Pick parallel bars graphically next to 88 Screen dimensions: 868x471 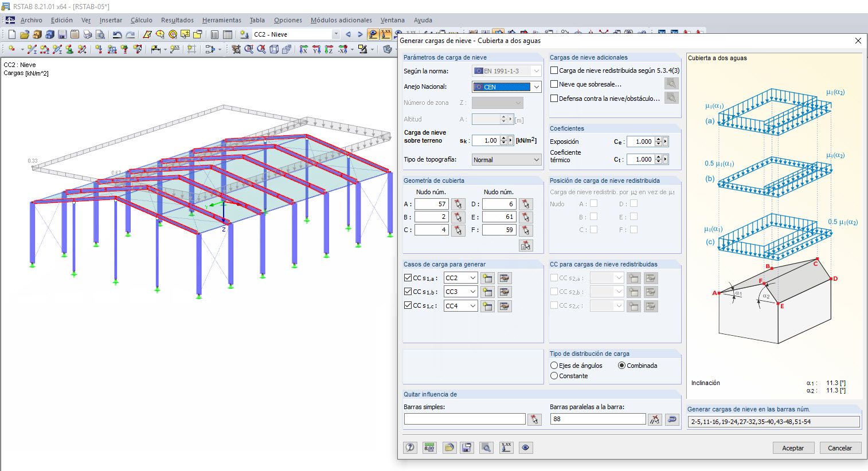coord(655,419)
